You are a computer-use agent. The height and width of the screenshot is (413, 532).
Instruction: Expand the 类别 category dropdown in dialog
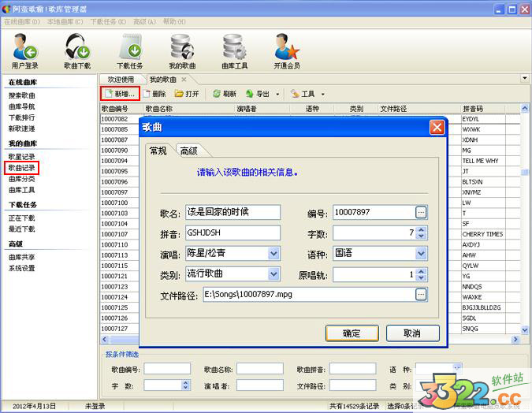point(273,274)
